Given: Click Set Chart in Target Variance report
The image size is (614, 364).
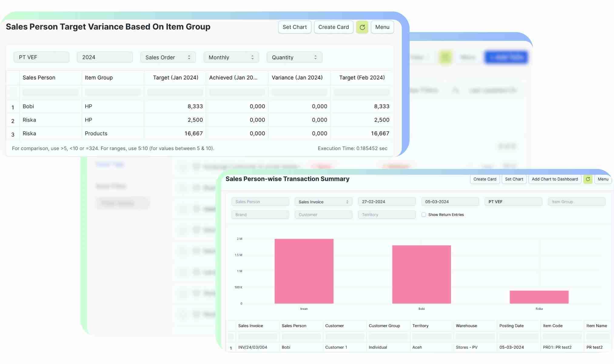Looking at the screenshot, I should point(294,27).
